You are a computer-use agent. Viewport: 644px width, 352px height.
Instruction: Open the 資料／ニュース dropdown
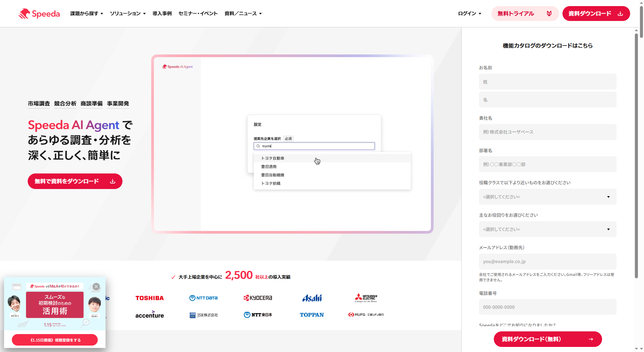coord(243,14)
